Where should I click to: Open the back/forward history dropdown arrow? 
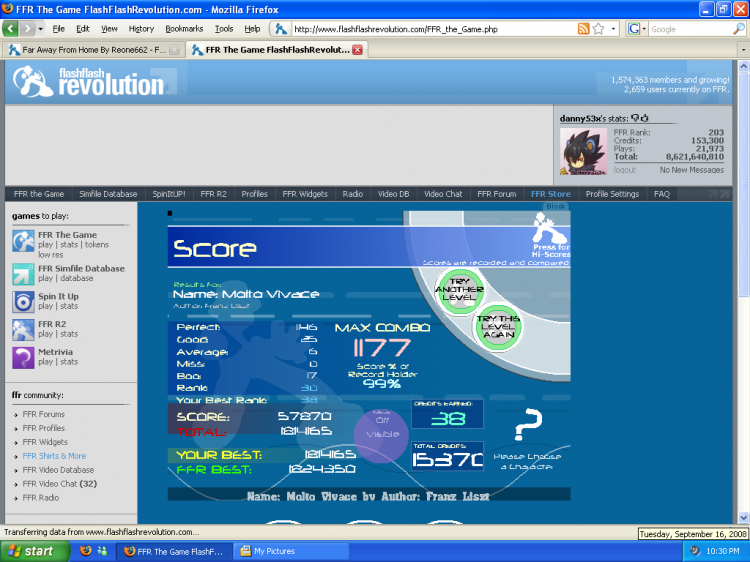41,29
